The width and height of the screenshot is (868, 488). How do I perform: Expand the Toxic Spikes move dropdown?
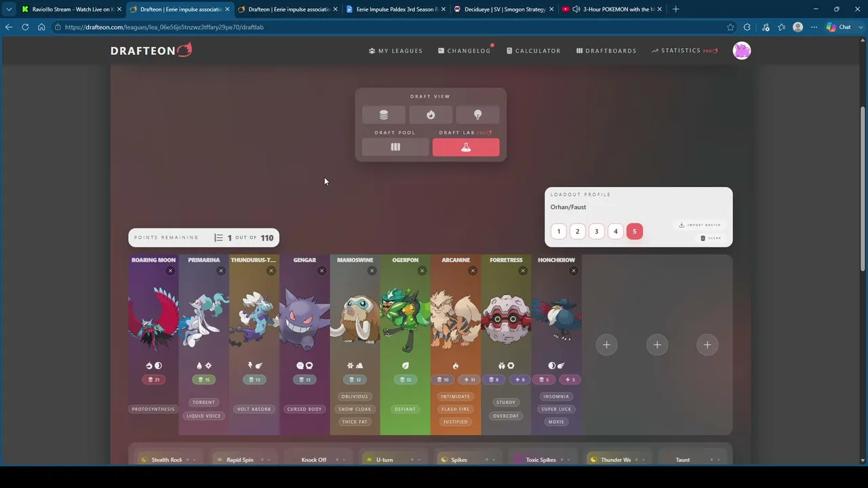569,460
